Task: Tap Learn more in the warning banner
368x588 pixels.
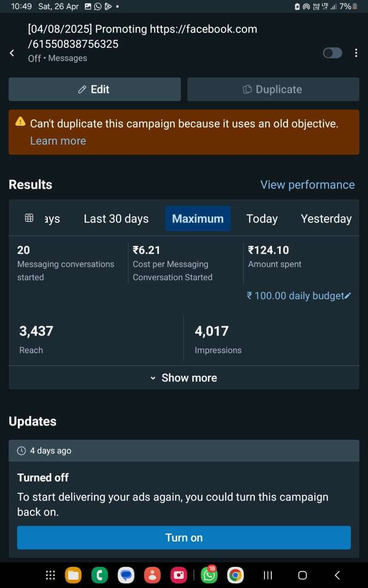Action: pyautogui.click(x=58, y=141)
